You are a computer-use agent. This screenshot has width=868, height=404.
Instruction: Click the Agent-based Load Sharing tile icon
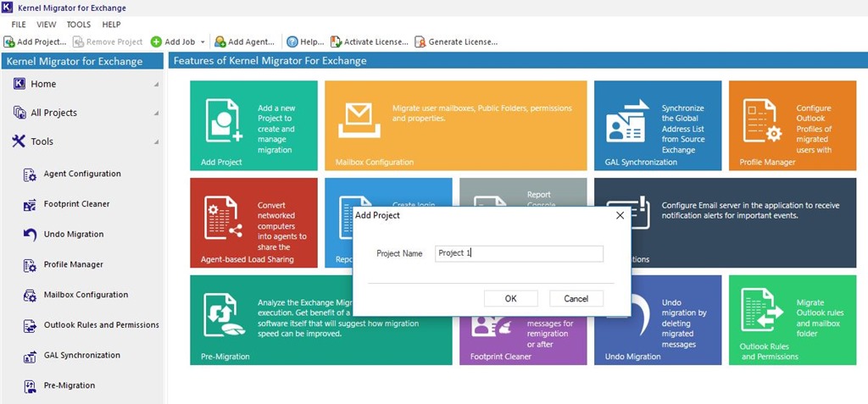click(224, 218)
